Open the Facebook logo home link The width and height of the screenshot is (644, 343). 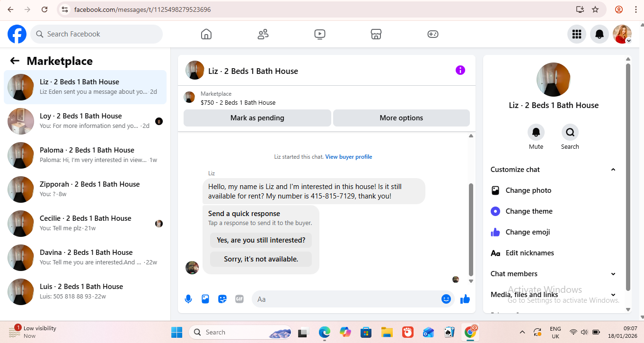(17, 34)
